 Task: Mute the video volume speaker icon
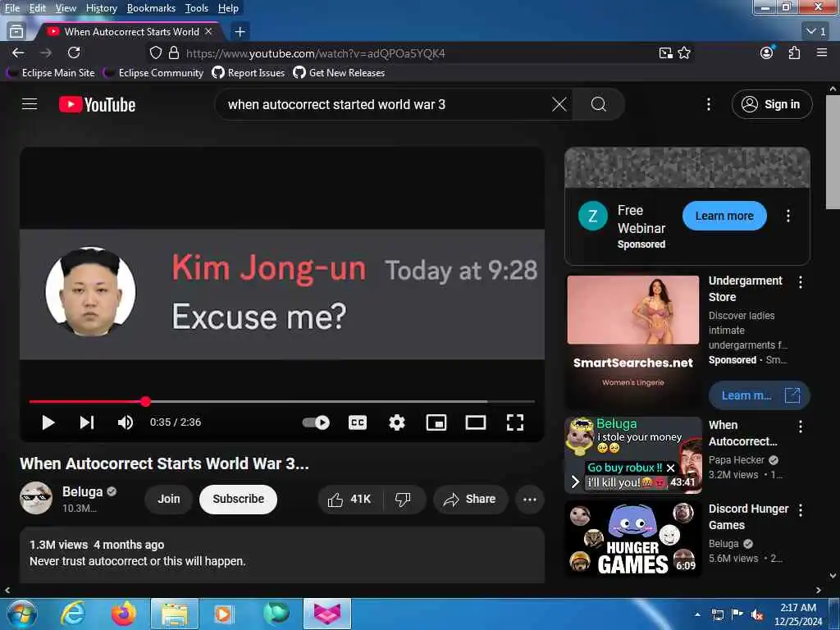pos(126,422)
